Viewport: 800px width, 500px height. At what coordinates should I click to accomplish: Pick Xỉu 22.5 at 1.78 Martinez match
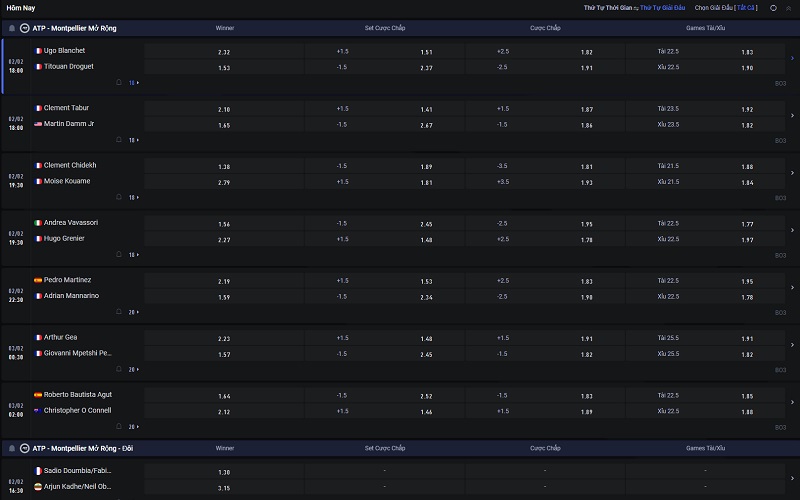point(705,297)
